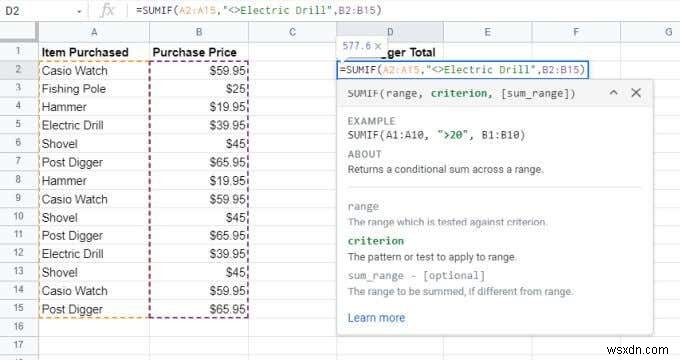Click the select-all corner box

pyautogui.click(x=18, y=32)
